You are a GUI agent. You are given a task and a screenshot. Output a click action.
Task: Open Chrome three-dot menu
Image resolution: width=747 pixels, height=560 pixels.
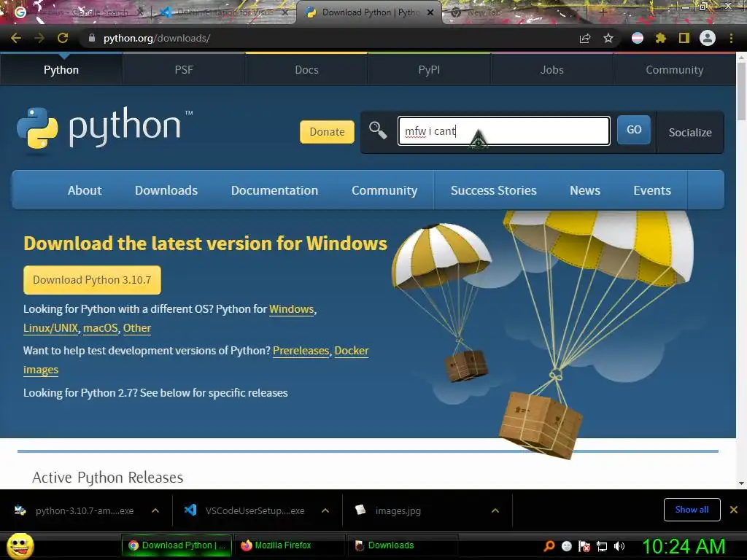pyautogui.click(x=731, y=38)
